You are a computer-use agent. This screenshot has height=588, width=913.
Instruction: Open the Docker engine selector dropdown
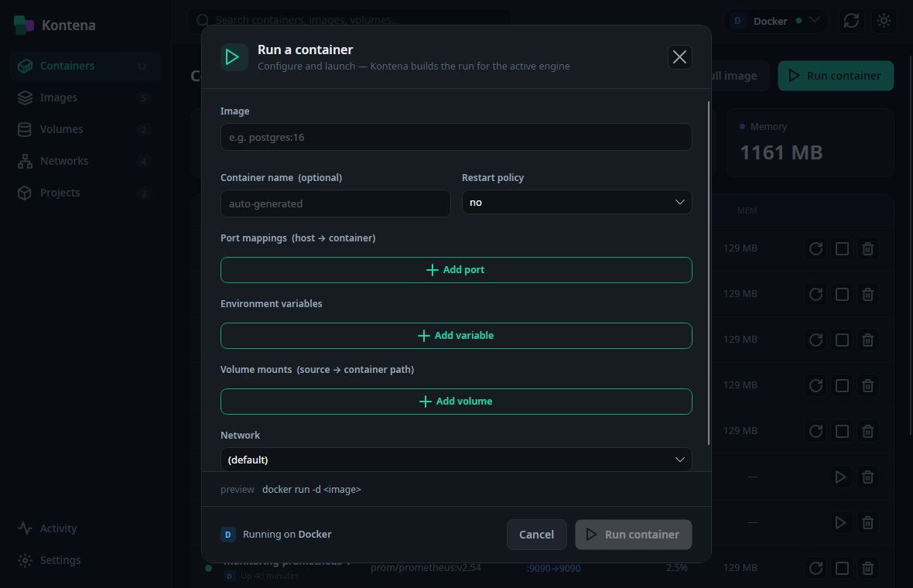[x=775, y=21]
